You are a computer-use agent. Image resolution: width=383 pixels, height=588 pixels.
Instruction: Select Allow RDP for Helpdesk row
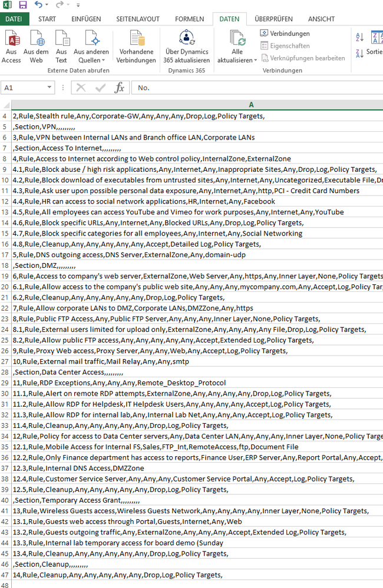(197, 404)
